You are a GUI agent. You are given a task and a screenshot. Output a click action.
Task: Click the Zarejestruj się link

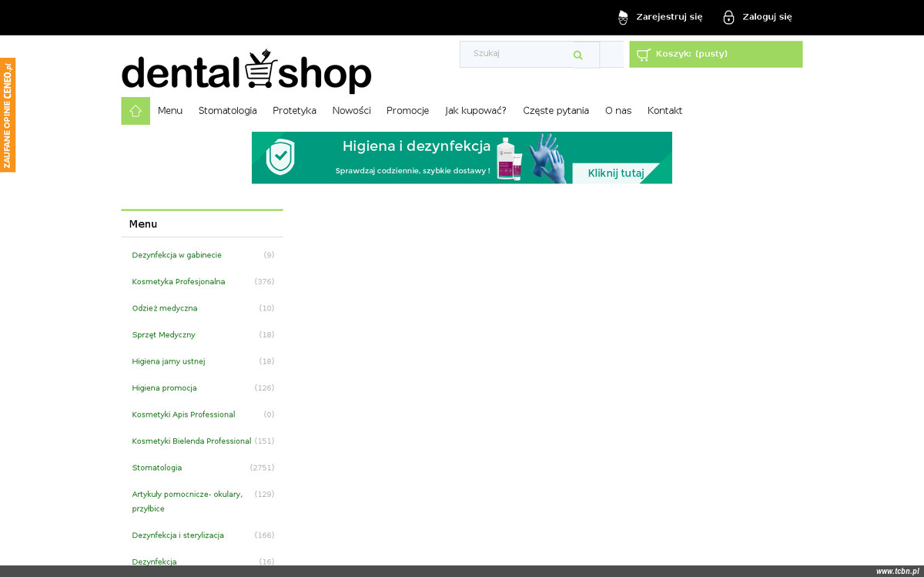click(x=669, y=17)
